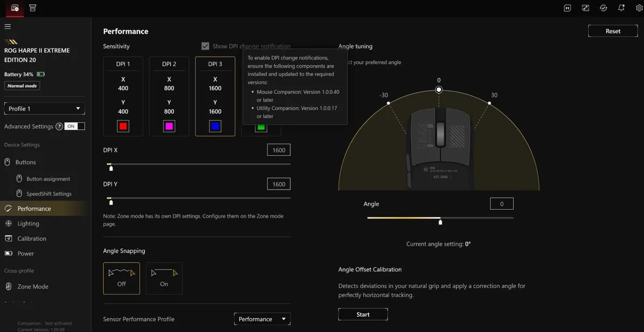
Task: Open Sensor Performance Profile dropdown
Action: coord(262,319)
